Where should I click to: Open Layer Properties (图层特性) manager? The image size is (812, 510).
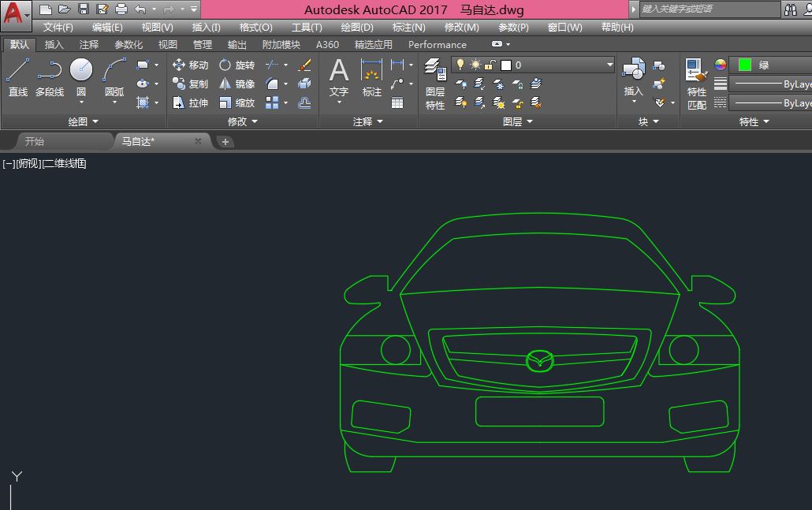tap(435, 84)
